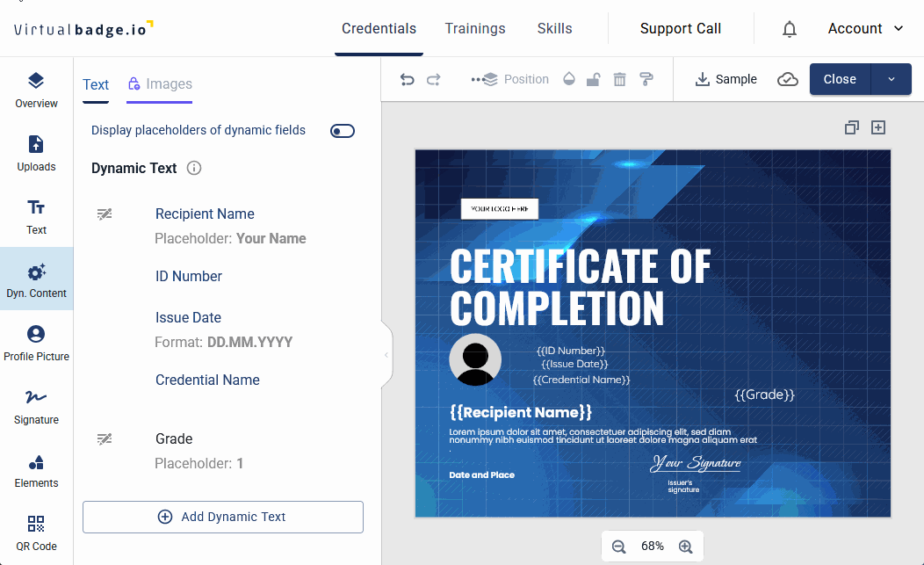This screenshot has width=924, height=565.
Task: Click the cloud saved status icon
Action: 787,79
